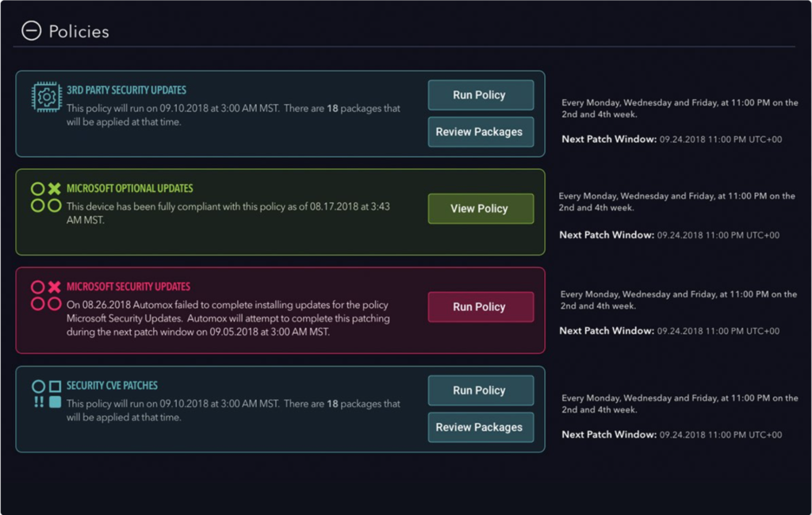The height and width of the screenshot is (515, 812).
Task: Click the red Microsoft Security Updates status icon
Action: [x=46, y=295]
